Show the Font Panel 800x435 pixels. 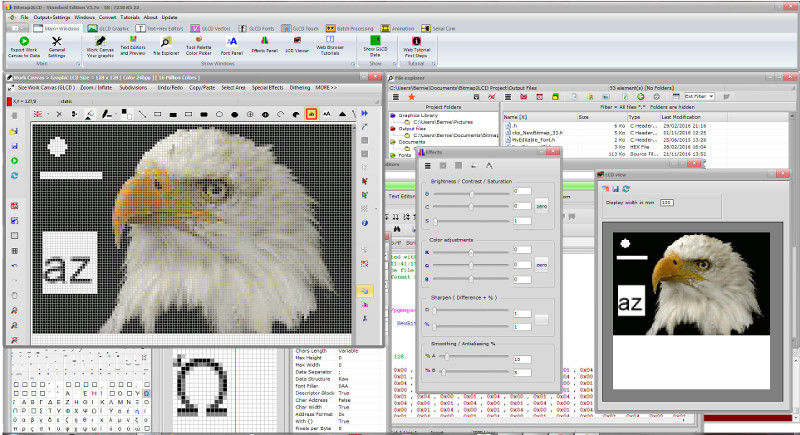coord(233,40)
